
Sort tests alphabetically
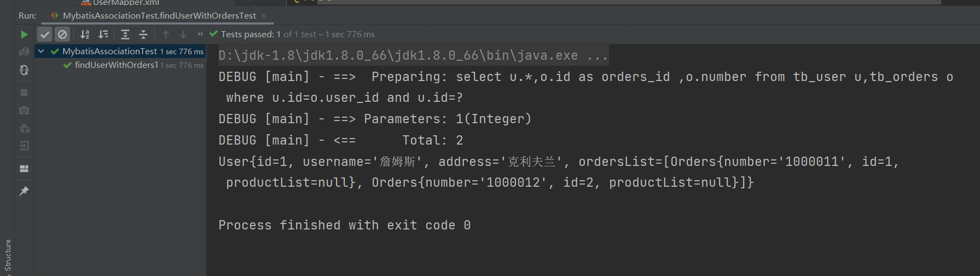(x=85, y=34)
